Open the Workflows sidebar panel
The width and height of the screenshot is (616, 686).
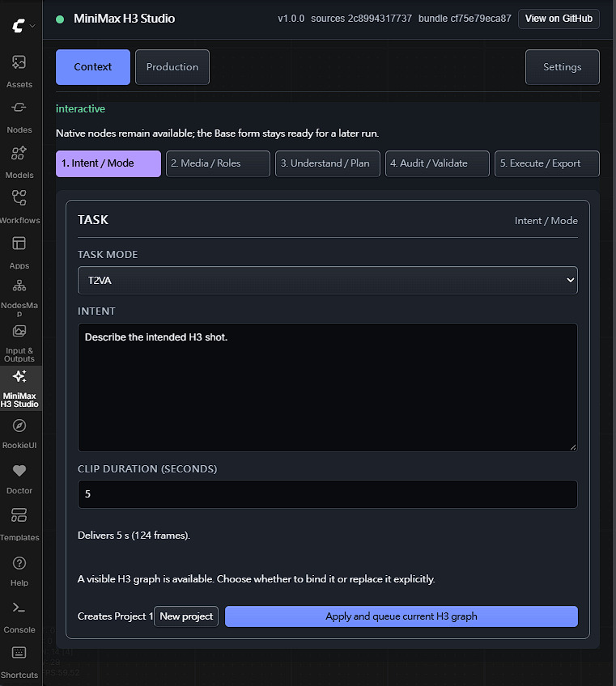click(19, 207)
